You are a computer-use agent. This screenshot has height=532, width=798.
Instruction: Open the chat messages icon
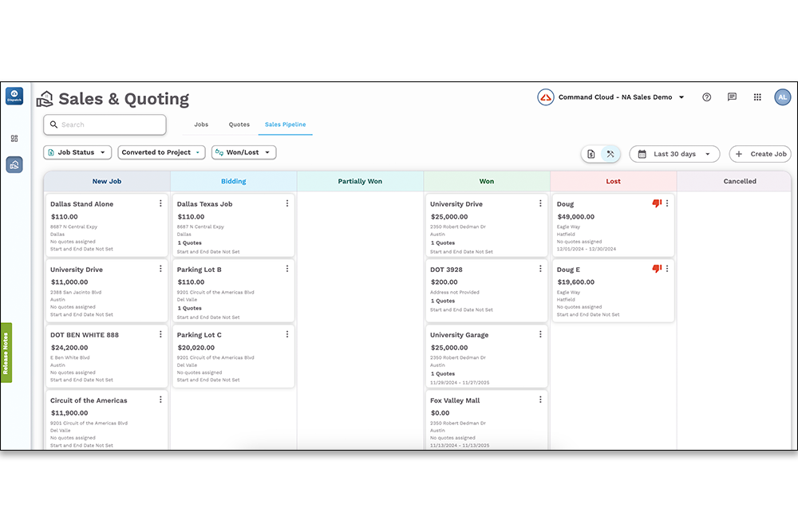732,97
